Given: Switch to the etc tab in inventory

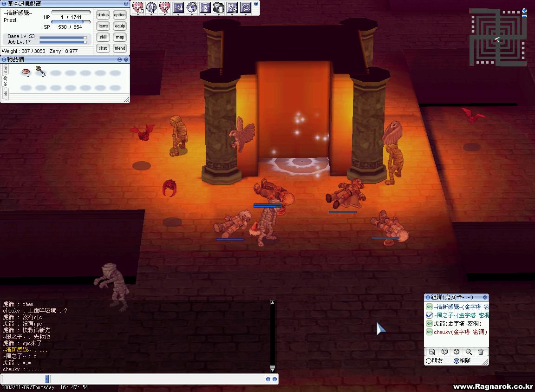Looking at the screenshot, I should tap(5, 93).
